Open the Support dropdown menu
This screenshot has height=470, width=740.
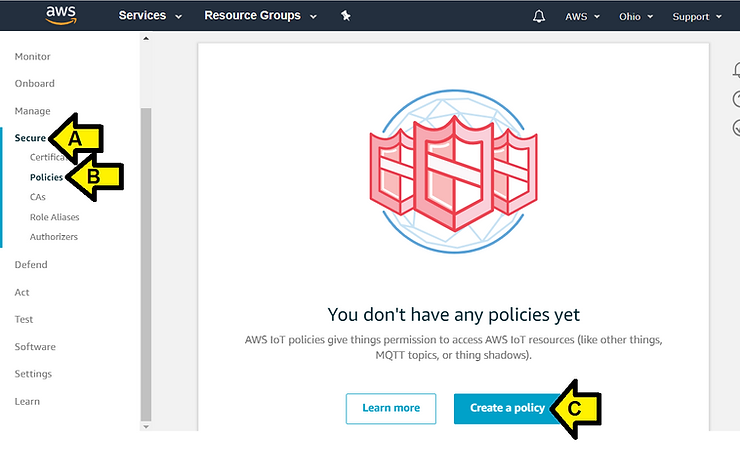[x=697, y=17]
